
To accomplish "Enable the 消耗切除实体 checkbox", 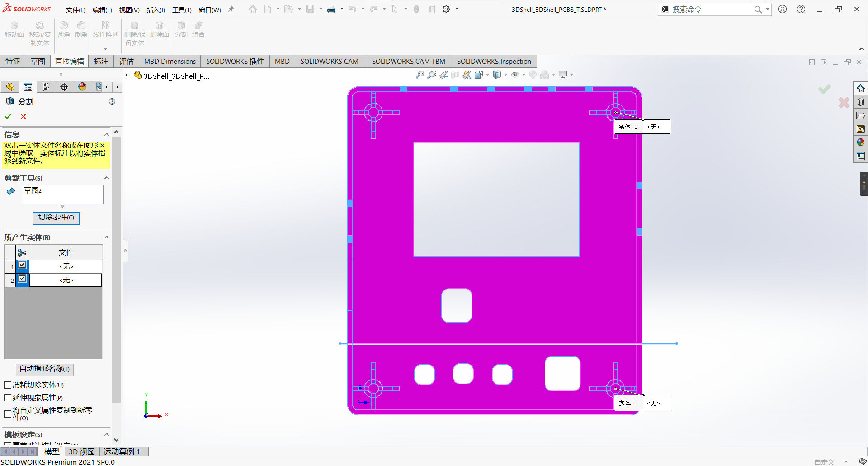I will coord(8,385).
